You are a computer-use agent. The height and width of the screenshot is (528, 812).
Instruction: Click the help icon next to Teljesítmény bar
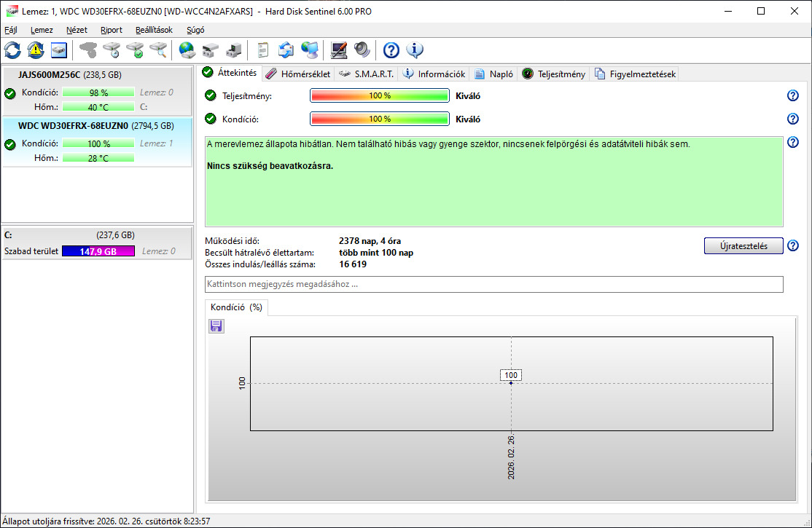click(793, 95)
